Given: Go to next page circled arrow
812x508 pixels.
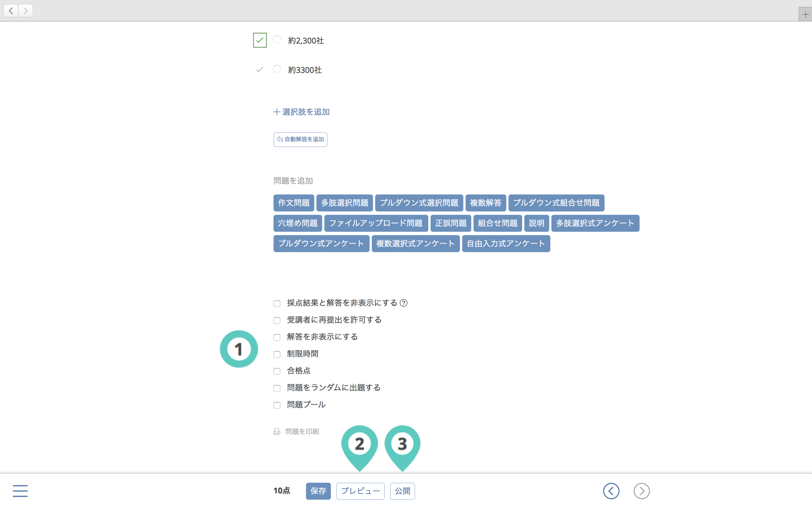Looking at the screenshot, I should click(641, 491).
